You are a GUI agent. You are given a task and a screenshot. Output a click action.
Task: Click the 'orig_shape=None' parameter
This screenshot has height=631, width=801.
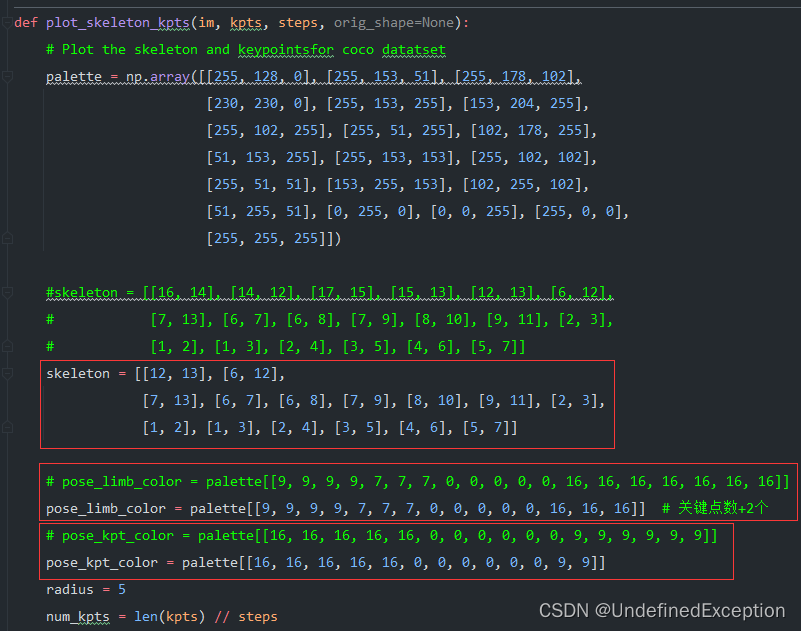click(394, 23)
